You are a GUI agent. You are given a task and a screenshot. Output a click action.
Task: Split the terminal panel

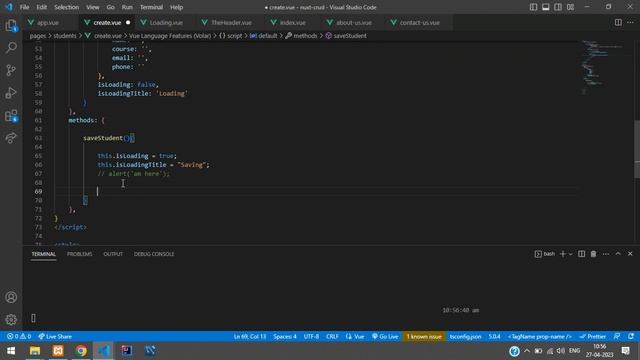pos(581,254)
